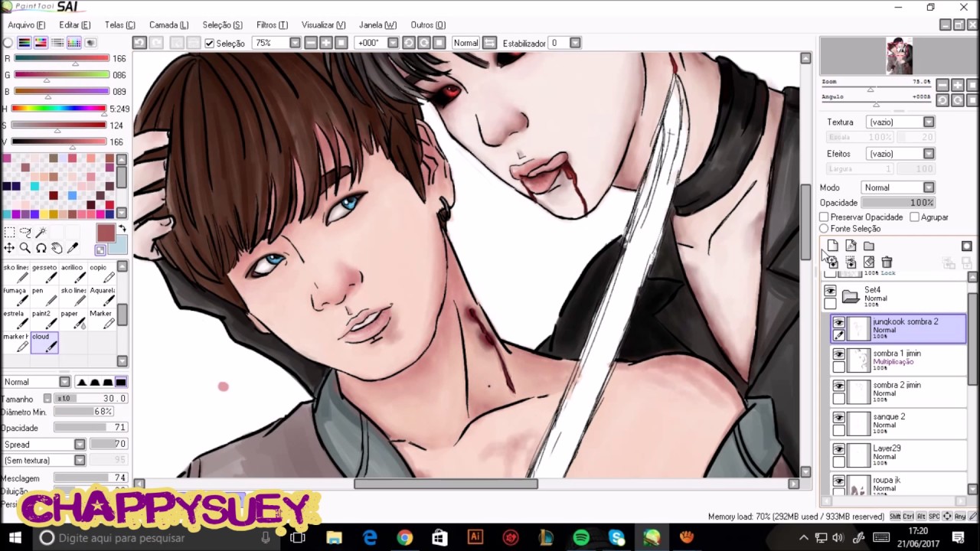Hide the Set4 folder
Viewport: 980px width, 551px height.
tap(830, 291)
